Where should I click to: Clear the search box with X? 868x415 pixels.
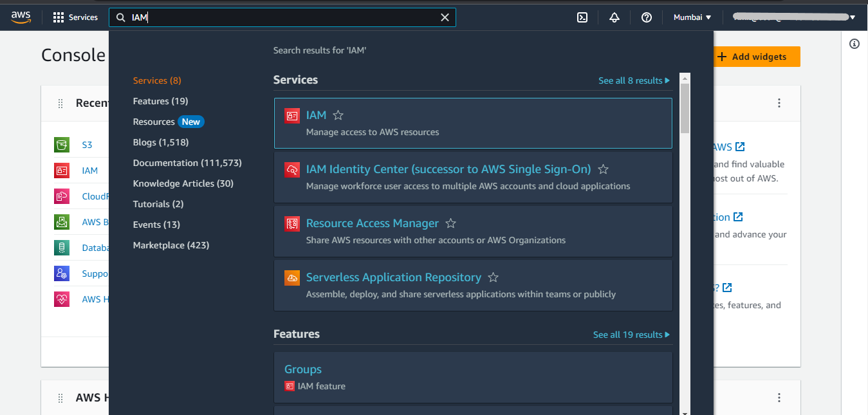click(445, 17)
